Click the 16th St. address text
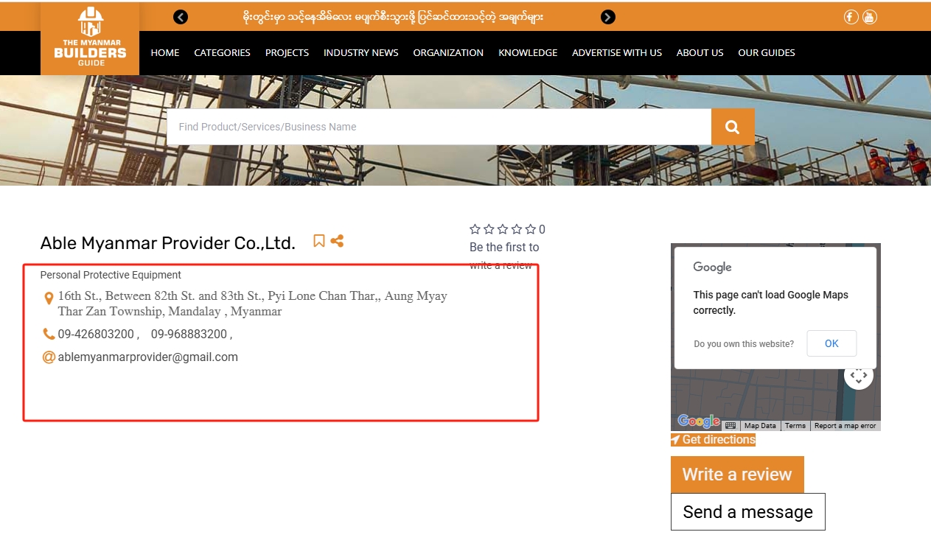This screenshot has width=931, height=560. coord(253,304)
